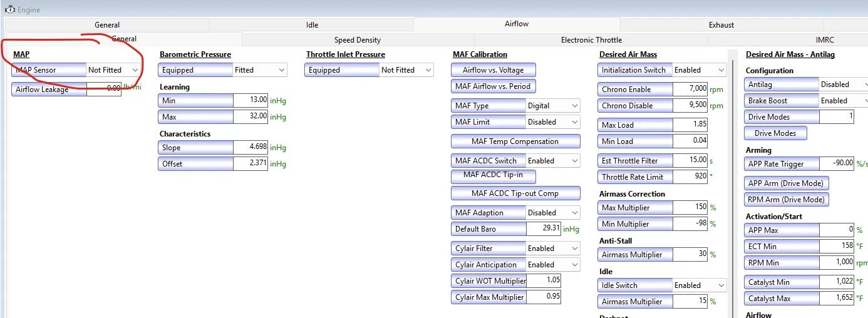Screen dimensions: 868x318
Task: Open the MAF Airflow vs. Period table
Action: (x=493, y=86)
